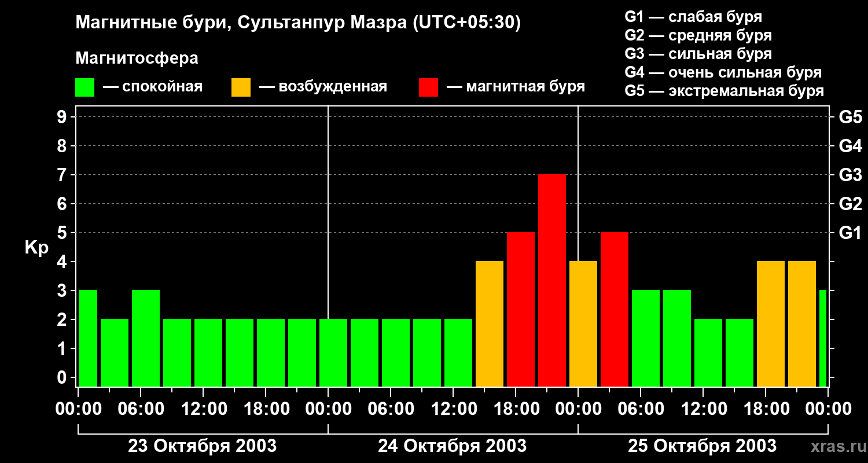Click the orange 'возбужденная' legend swatch

point(241,87)
